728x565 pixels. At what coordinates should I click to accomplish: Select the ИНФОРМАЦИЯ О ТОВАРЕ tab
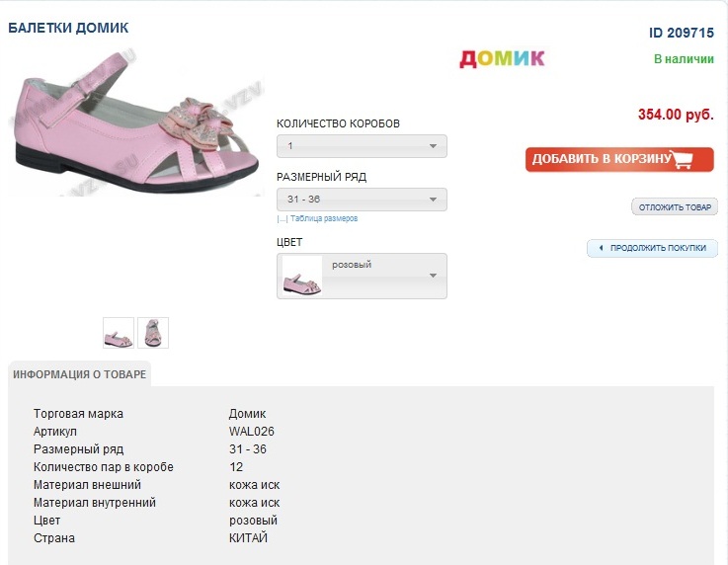tap(80, 374)
